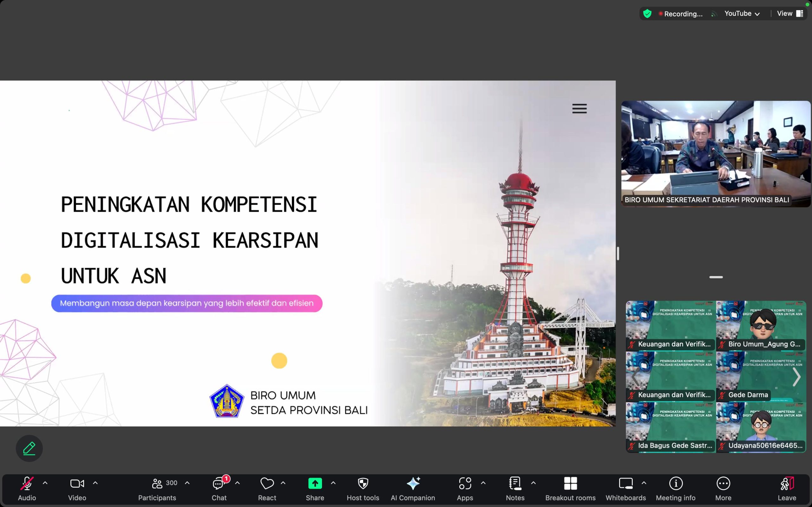812x507 pixels.
Task: Expand audio options arrow next to Audio
Action: coord(45,483)
